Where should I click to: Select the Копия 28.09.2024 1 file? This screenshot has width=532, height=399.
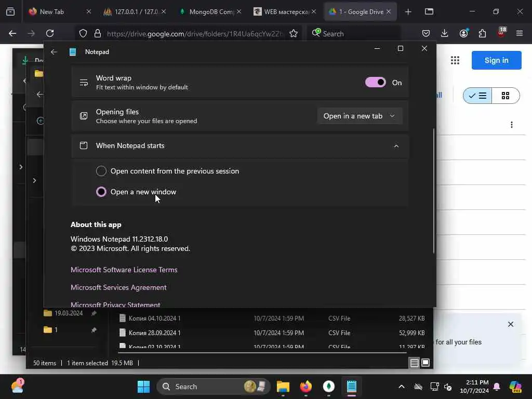pyautogui.click(x=154, y=333)
